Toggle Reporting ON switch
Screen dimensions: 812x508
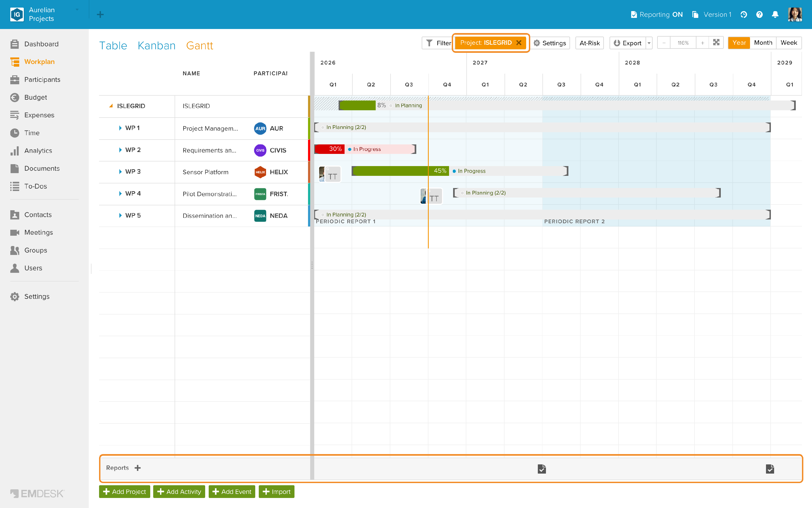(x=657, y=14)
